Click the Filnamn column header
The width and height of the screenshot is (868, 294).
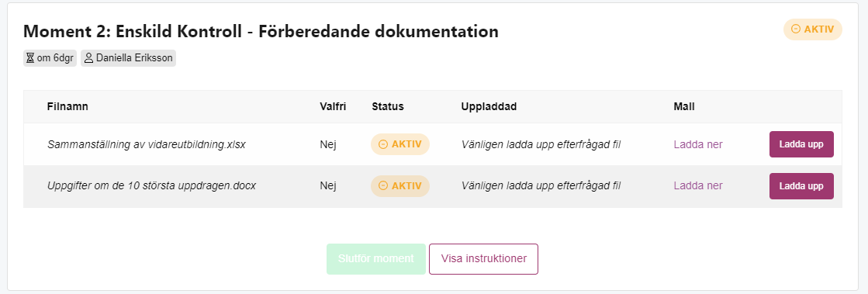tap(67, 107)
